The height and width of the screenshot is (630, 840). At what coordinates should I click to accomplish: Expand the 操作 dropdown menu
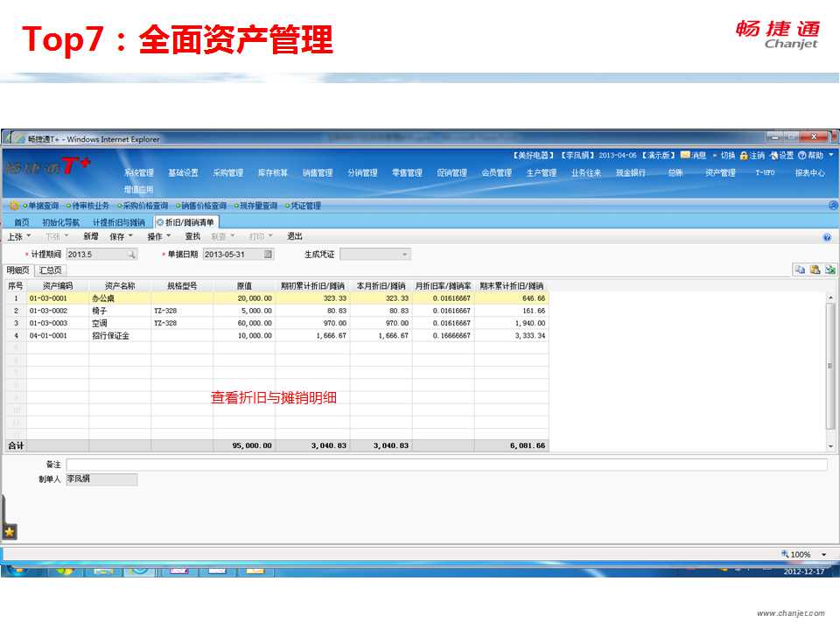coord(159,236)
